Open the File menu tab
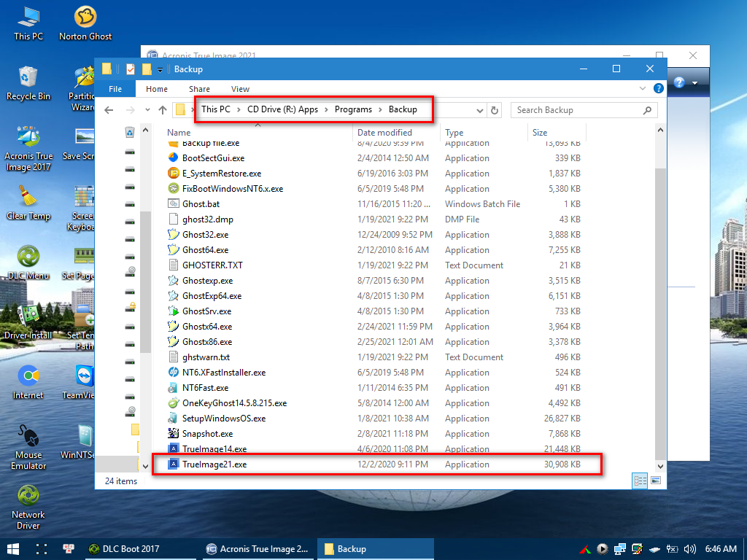Screen dimensions: 747x560 pos(115,89)
